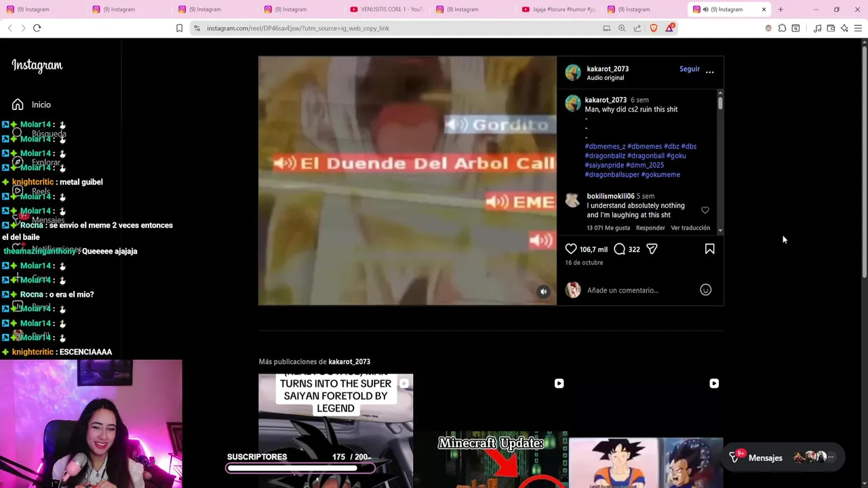This screenshot has width=868, height=488.
Task: Open the #gokumeme hashtag
Action: click(x=660, y=175)
